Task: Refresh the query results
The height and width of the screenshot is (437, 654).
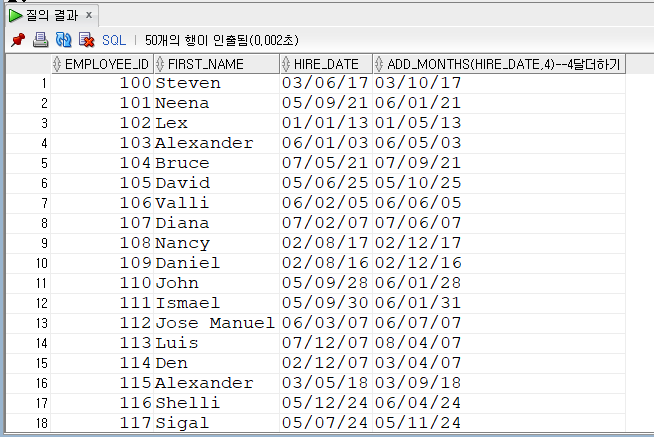Action: pos(63,40)
